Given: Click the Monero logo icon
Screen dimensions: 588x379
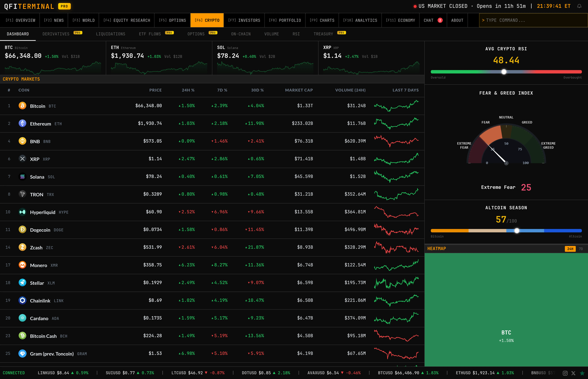Looking at the screenshot, I should click(22, 265).
